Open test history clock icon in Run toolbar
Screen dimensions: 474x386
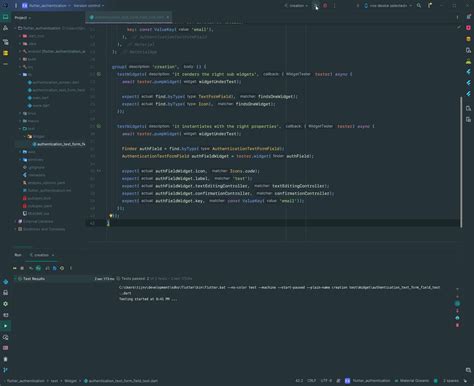click(x=62, y=268)
